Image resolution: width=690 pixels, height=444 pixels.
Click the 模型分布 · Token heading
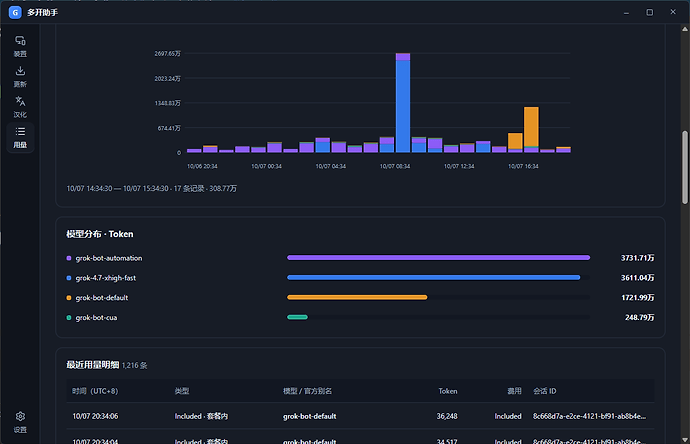[x=99, y=234]
